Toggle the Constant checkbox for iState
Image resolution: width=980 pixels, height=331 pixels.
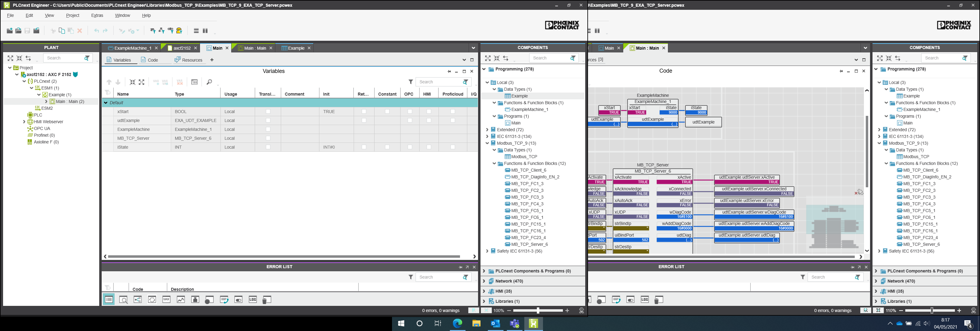click(x=387, y=147)
